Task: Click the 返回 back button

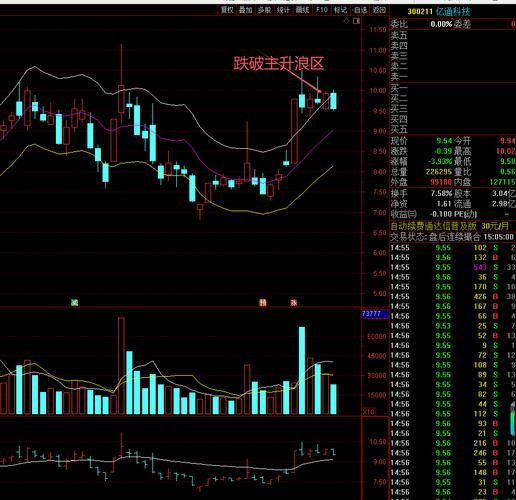Action: (379, 10)
